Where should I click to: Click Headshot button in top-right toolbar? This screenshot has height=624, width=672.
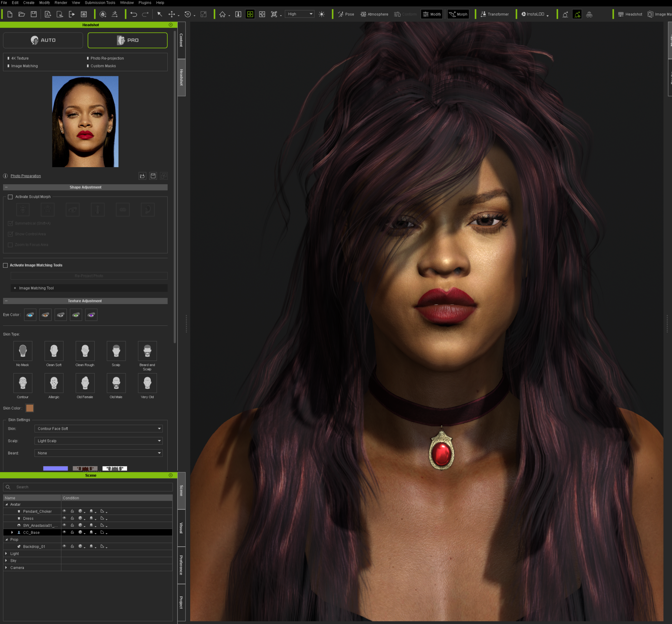tap(630, 14)
